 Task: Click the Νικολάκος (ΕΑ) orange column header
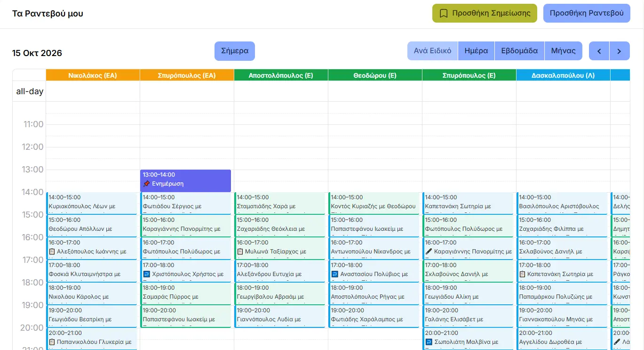pos(93,75)
